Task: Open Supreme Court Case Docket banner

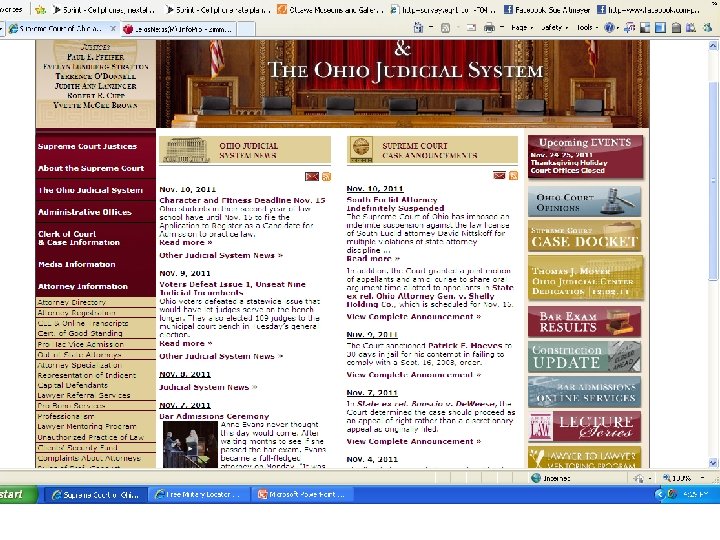Action: [585, 236]
